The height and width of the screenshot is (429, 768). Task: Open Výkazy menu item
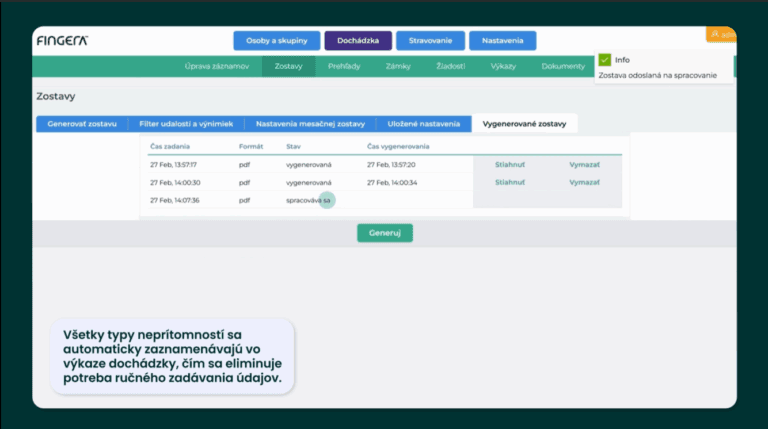[503, 66]
